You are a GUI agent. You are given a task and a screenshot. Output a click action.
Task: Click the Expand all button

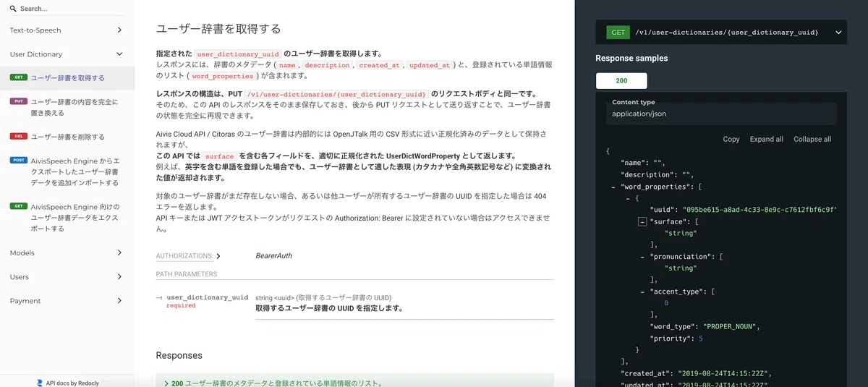point(767,139)
